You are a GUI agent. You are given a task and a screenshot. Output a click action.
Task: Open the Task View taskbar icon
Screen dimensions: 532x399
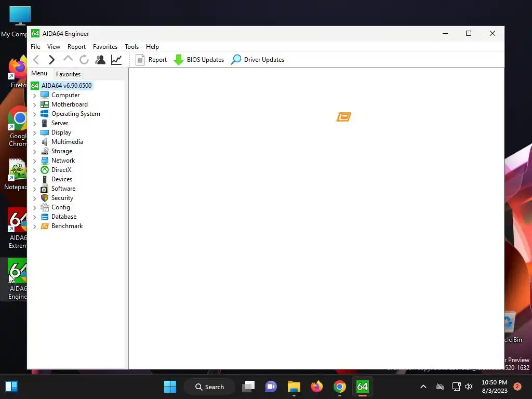(x=248, y=387)
